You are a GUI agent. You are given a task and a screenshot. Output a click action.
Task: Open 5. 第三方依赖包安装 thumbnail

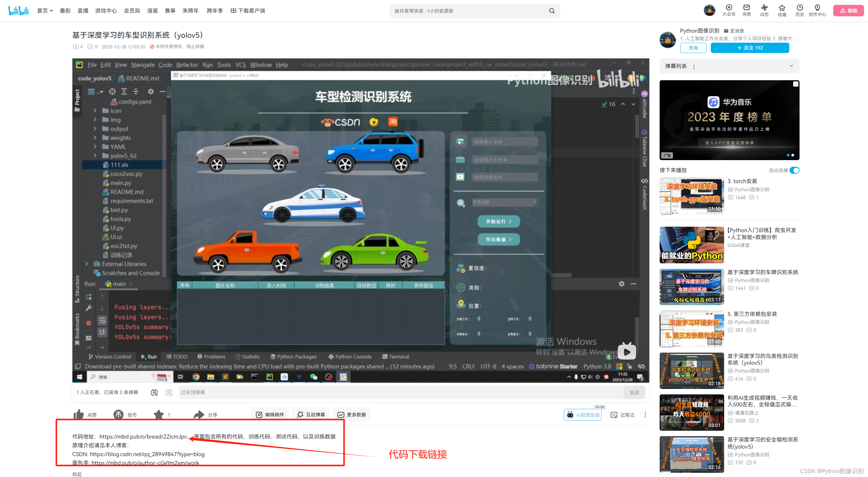pyautogui.click(x=691, y=329)
